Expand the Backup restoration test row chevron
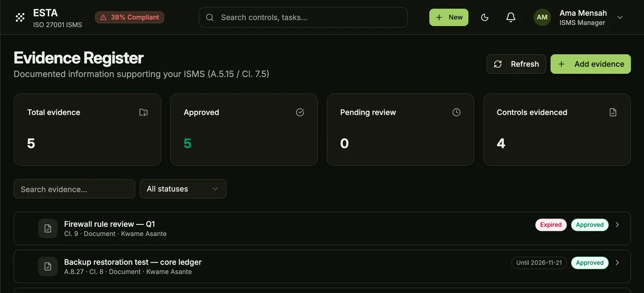Image resolution: width=644 pixels, height=293 pixels. click(x=617, y=263)
